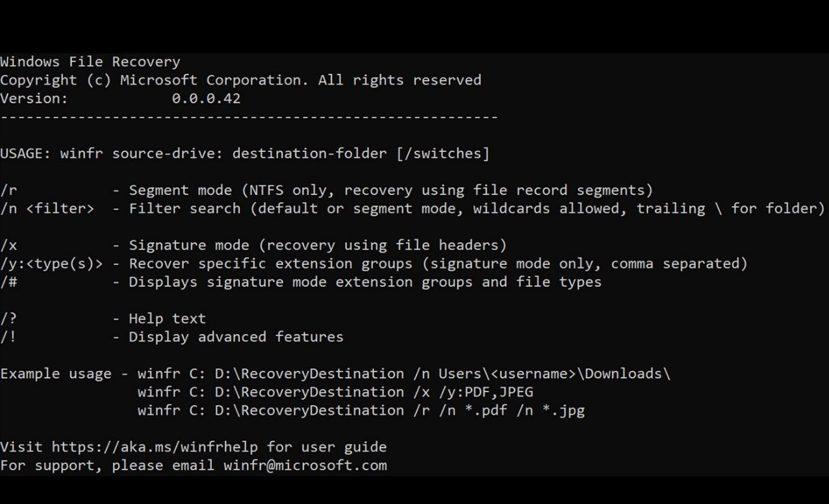Image resolution: width=829 pixels, height=504 pixels.
Task: Click the "Microsoft Corporation" copyright text
Action: [x=214, y=81]
